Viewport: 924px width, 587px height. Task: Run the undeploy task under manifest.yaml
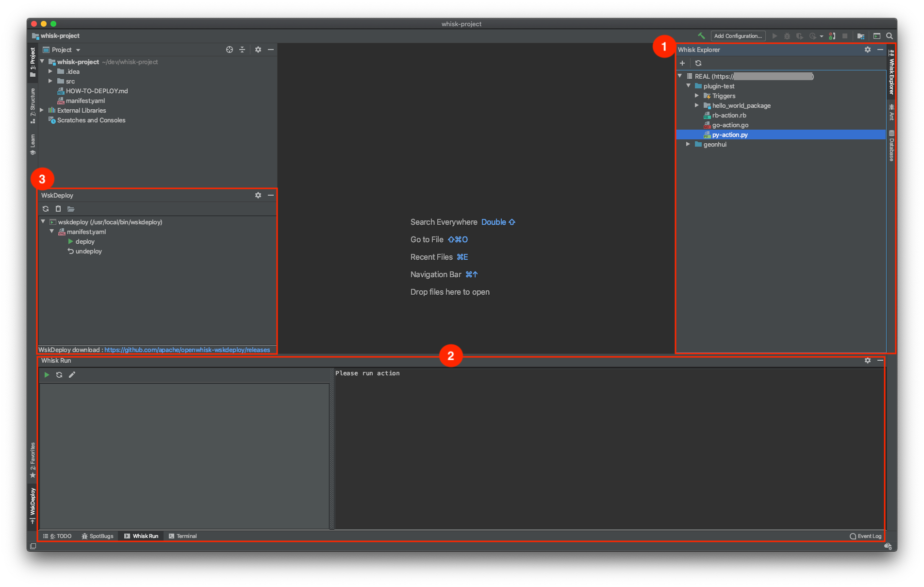pyautogui.click(x=88, y=251)
